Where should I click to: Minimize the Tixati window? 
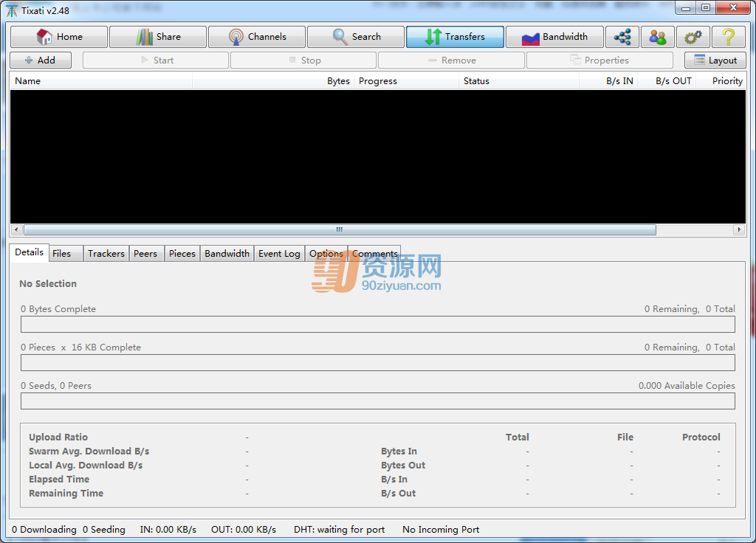(x=686, y=8)
